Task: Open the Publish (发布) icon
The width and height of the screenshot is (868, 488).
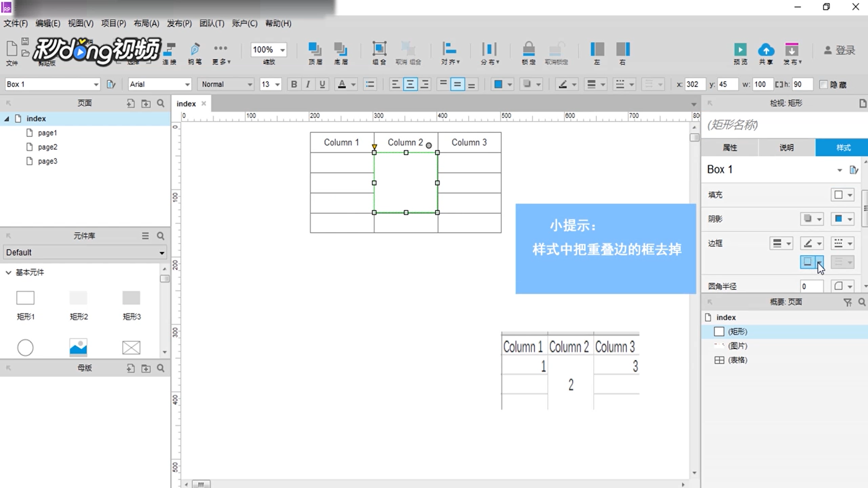Action: pyautogui.click(x=792, y=49)
